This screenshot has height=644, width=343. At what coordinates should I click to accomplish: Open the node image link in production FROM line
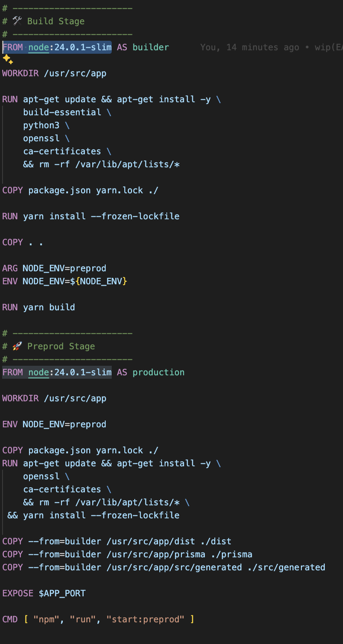point(39,372)
